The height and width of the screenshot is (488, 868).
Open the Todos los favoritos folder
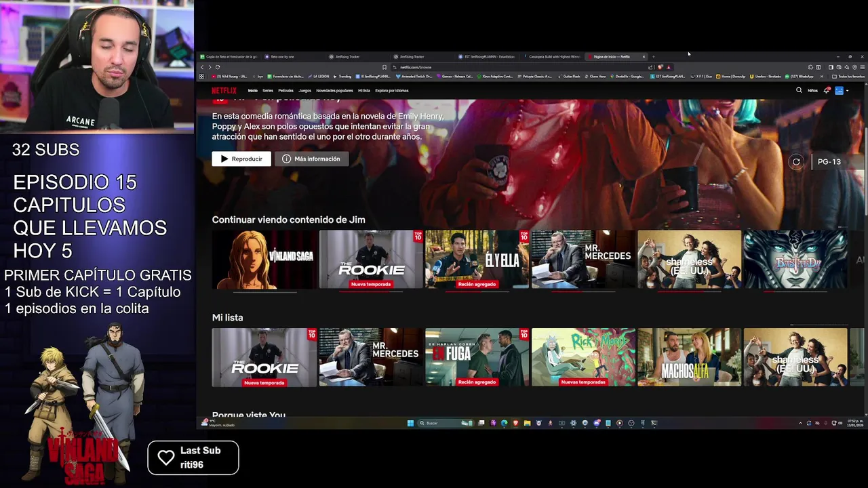point(849,77)
